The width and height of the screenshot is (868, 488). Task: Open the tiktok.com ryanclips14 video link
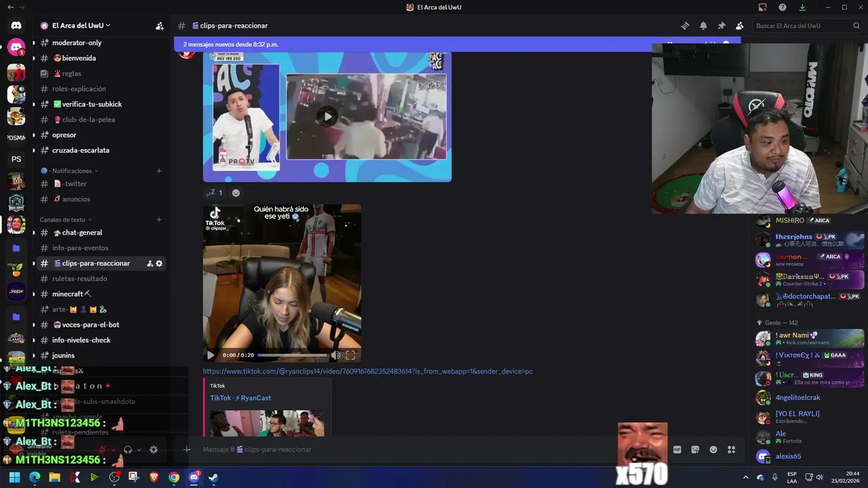point(368,371)
